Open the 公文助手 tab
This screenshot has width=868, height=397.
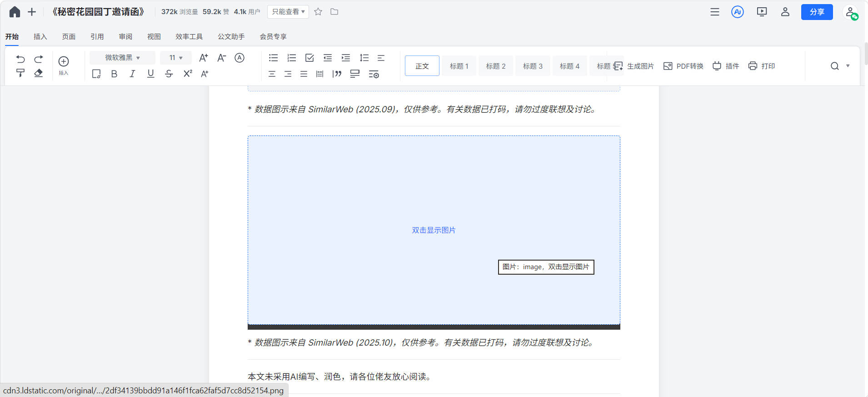click(x=231, y=36)
